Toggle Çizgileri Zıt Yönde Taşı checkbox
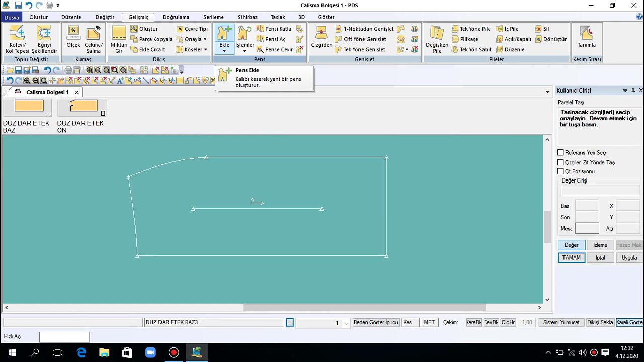The width and height of the screenshot is (644, 362). click(x=560, y=162)
